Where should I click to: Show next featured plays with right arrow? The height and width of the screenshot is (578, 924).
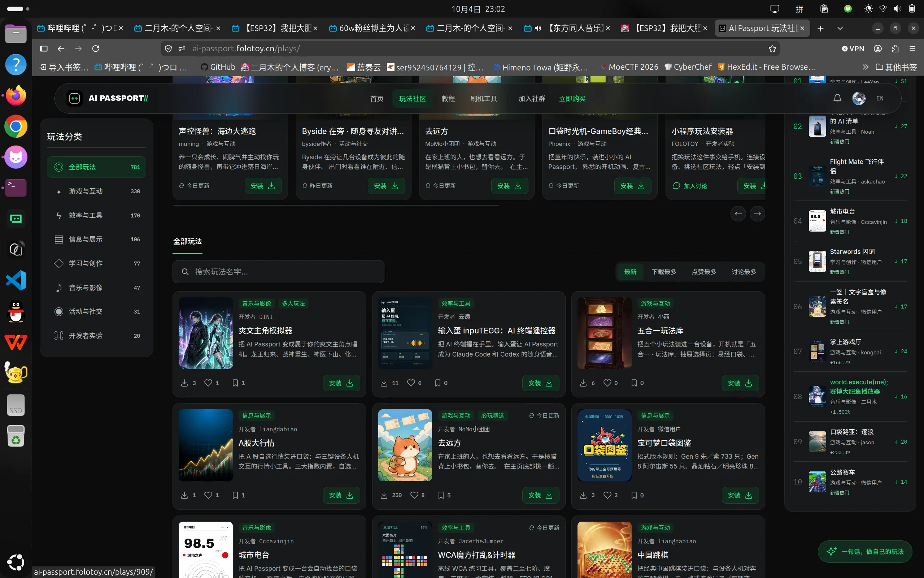click(x=757, y=214)
